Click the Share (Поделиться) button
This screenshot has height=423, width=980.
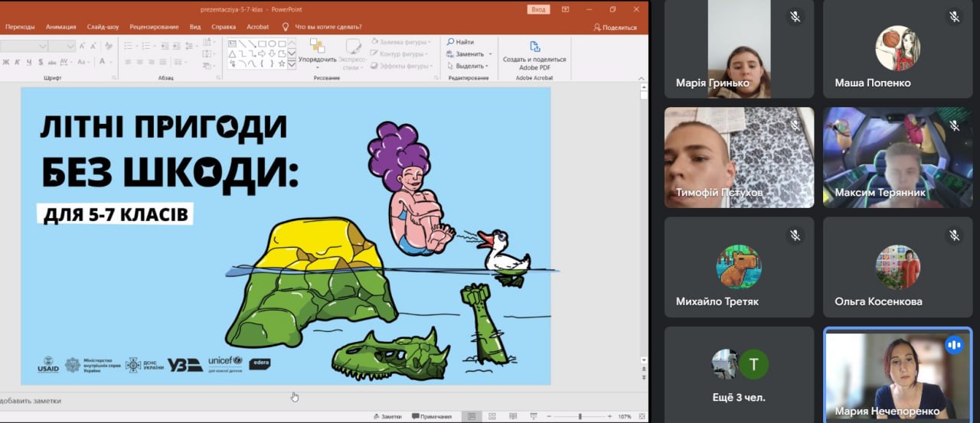click(x=615, y=27)
